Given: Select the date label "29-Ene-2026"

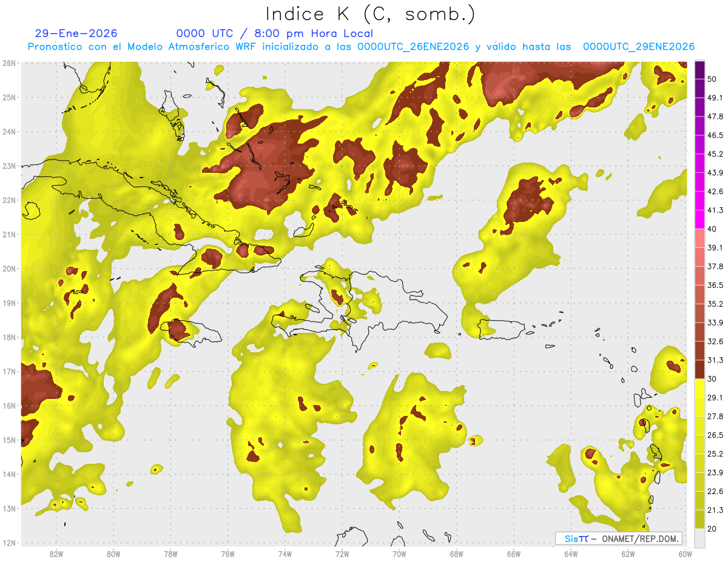Looking at the screenshot, I should (x=76, y=33).
